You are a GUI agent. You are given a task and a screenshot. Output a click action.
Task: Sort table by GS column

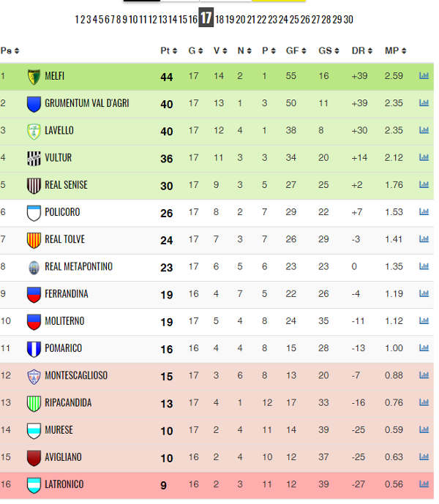[329, 50]
